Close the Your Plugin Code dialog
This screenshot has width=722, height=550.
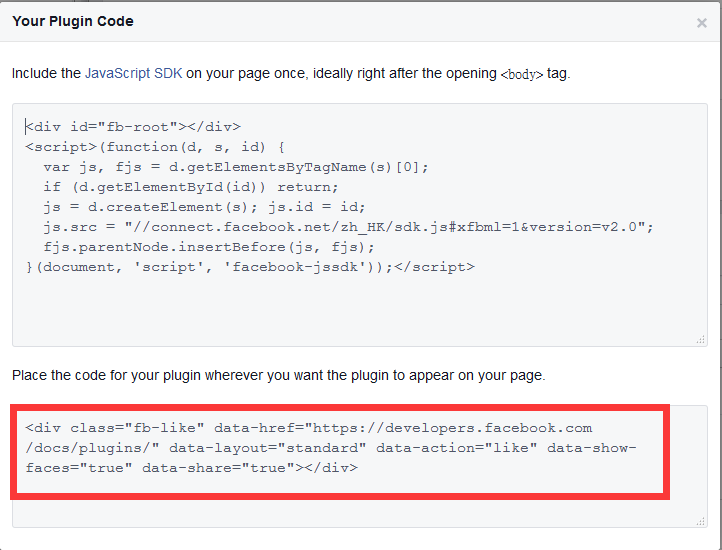pyautogui.click(x=702, y=23)
